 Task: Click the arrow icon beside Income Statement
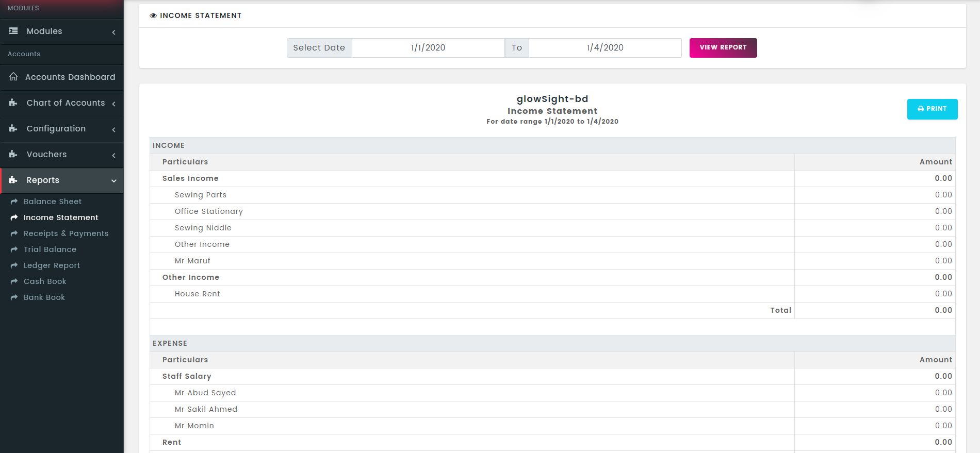[14, 217]
